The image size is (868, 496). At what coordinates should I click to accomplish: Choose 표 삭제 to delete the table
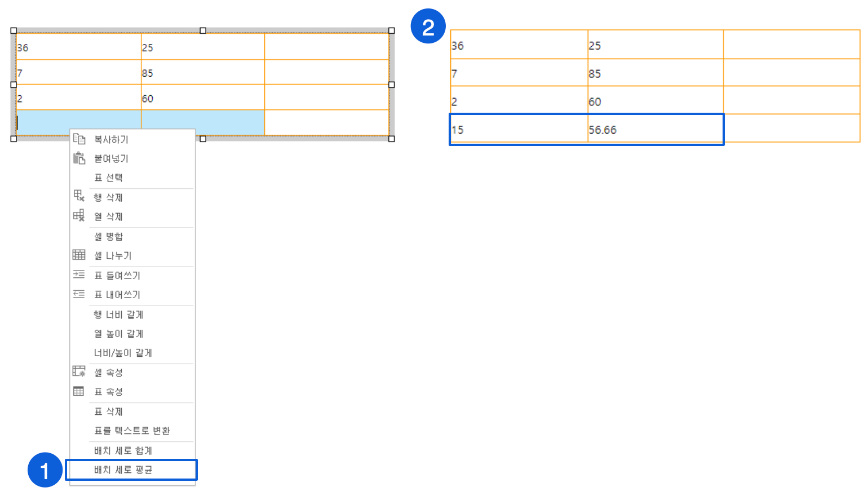tap(109, 411)
